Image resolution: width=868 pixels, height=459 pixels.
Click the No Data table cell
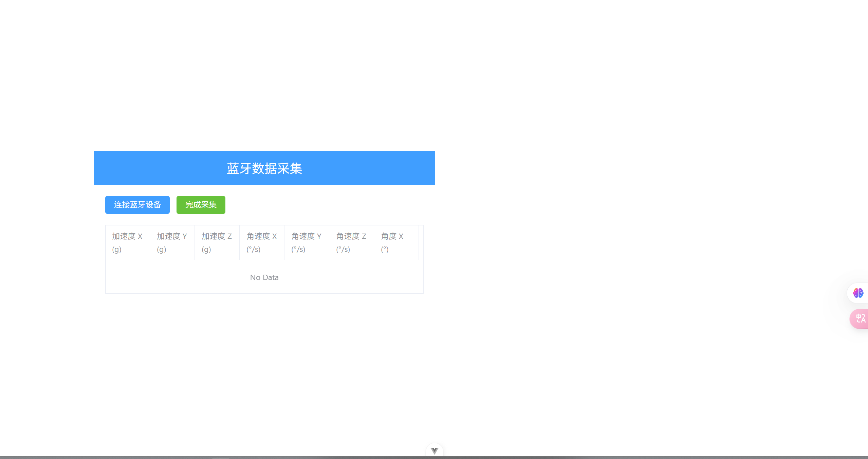pos(264,277)
